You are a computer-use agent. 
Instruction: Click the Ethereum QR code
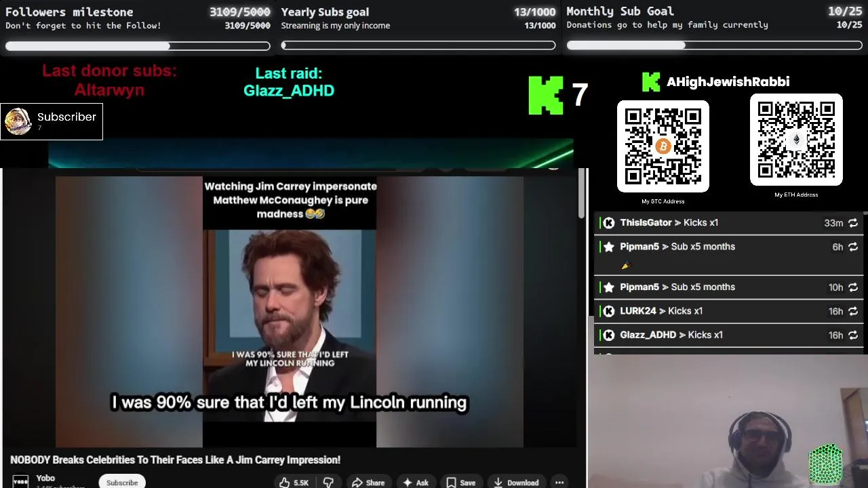796,140
